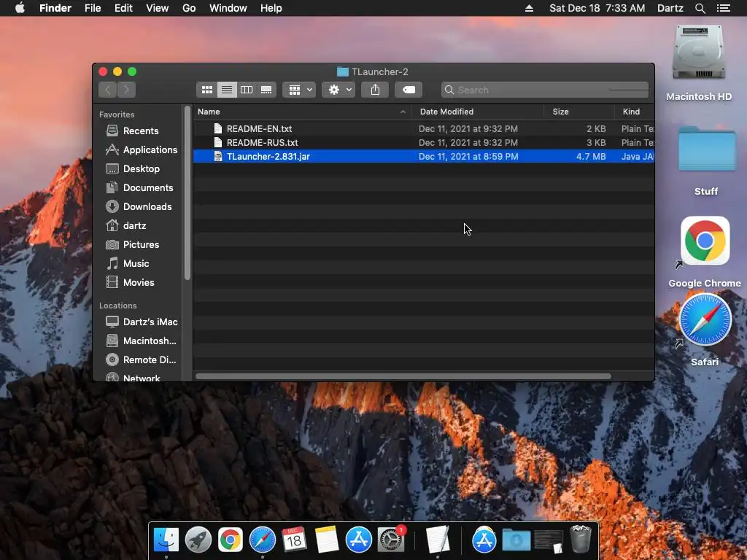Go forward with Finder forward arrow
Image resolution: width=747 pixels, height=560 pixels.
pyautogui.click(x=126, y=90)
